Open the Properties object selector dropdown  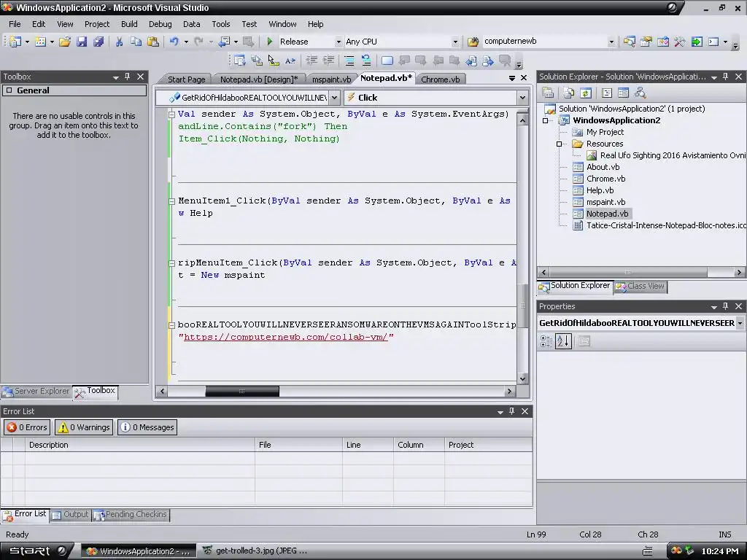(x=740, y=323)
